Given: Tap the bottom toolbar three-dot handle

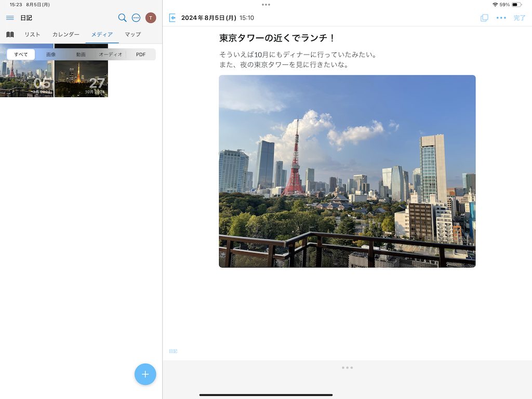Looking at the screenshot, I should pos(347,368).
